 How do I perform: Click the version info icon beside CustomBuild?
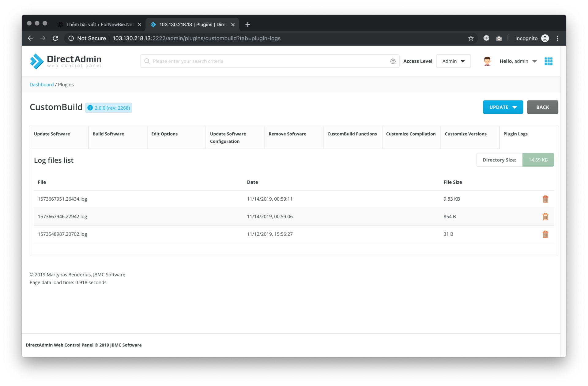point(90,108)
